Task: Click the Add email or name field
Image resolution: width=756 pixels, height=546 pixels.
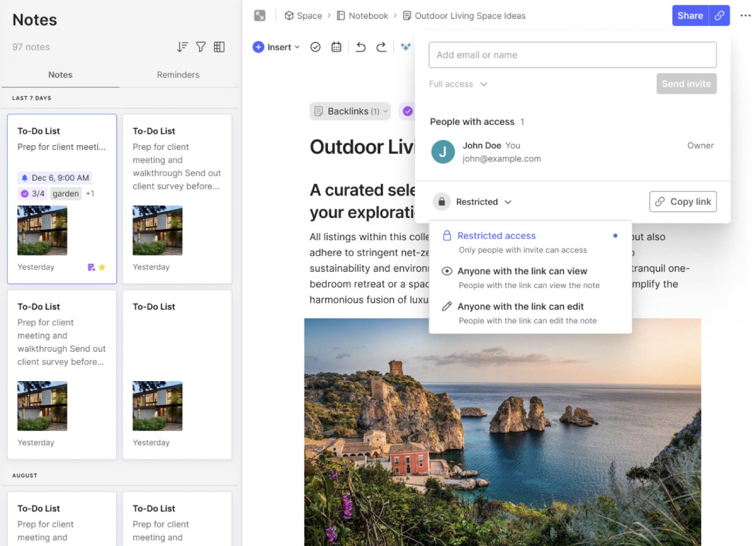Action: 573,55
